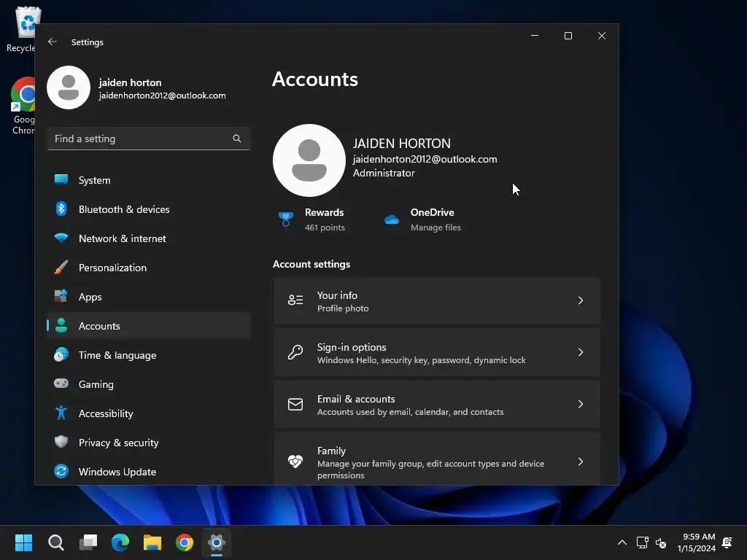The height and width of the screenshot is (560, 747).
Task: Click the Privacy & security shield icon
Action: click(x=61, y=442)
